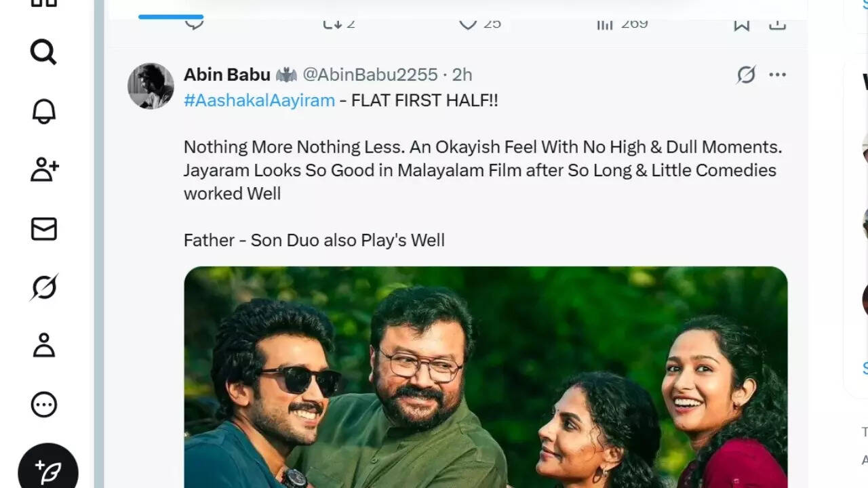This screenshot has width=868, height=488.
Task: Open Abin Babu's profile avatar
Action: coord(151,86)
